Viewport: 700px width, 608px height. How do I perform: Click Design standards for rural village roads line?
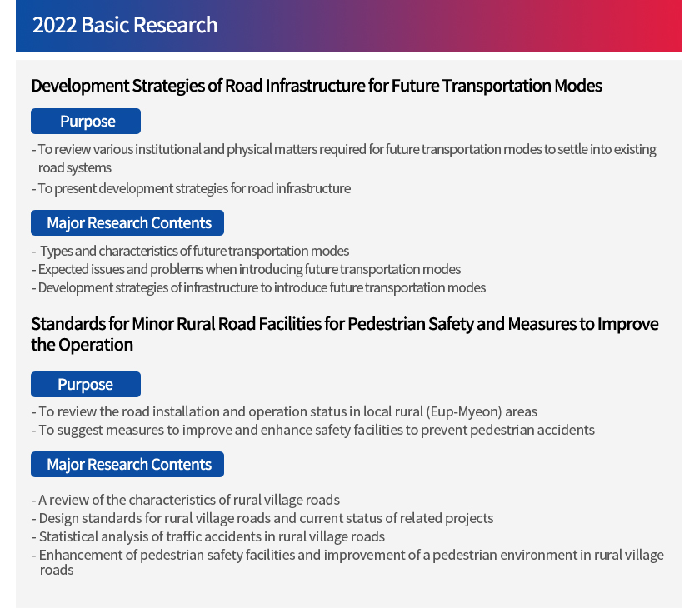click(x=262, y=518)
